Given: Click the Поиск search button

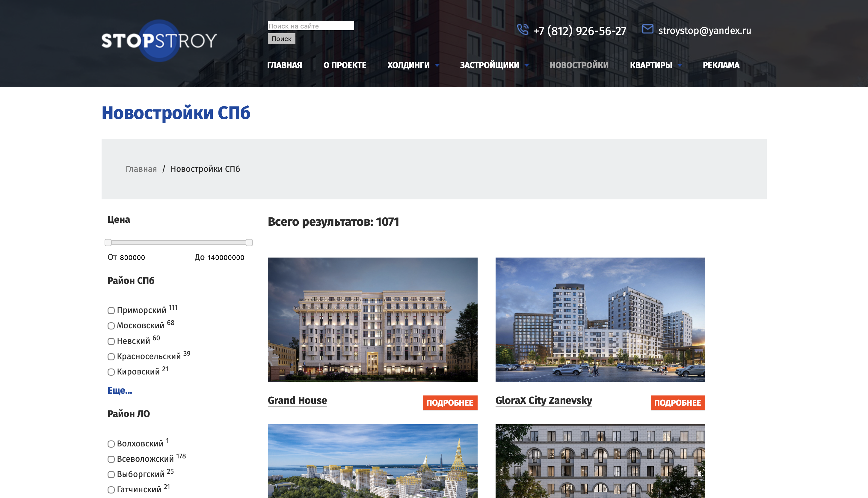Looking at the screenshot, I should [281, 39].
